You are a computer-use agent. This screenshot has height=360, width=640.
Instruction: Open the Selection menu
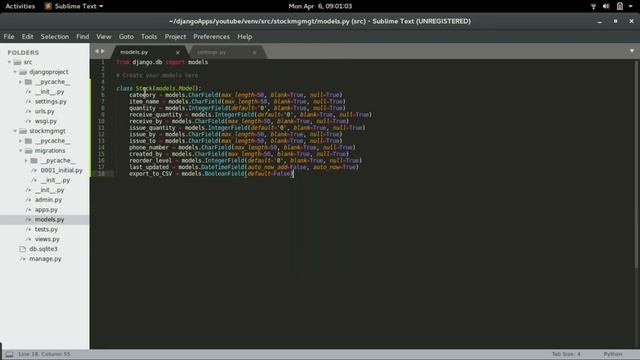(55, 37)
